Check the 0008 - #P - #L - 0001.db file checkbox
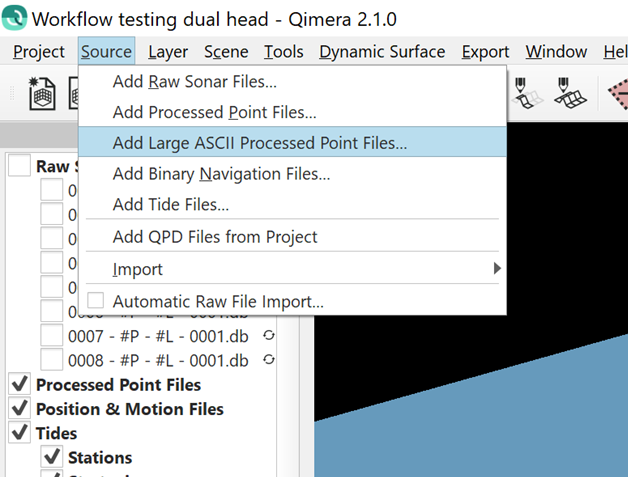This screenshot has width=628, height=477. pyautogui.click(x=50, y=360)
